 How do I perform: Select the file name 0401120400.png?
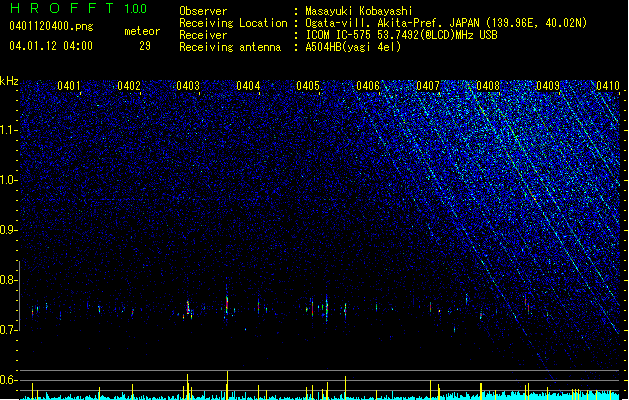point(51,26)
